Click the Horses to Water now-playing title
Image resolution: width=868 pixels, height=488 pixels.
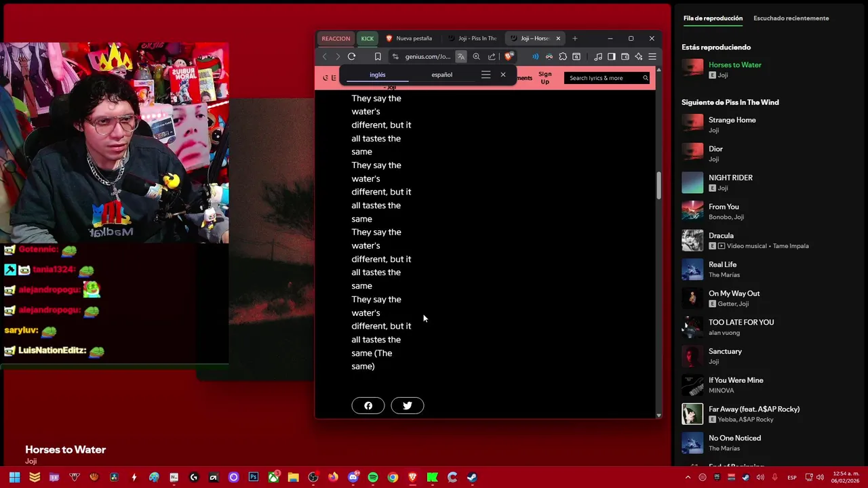(x=735, y=65)
